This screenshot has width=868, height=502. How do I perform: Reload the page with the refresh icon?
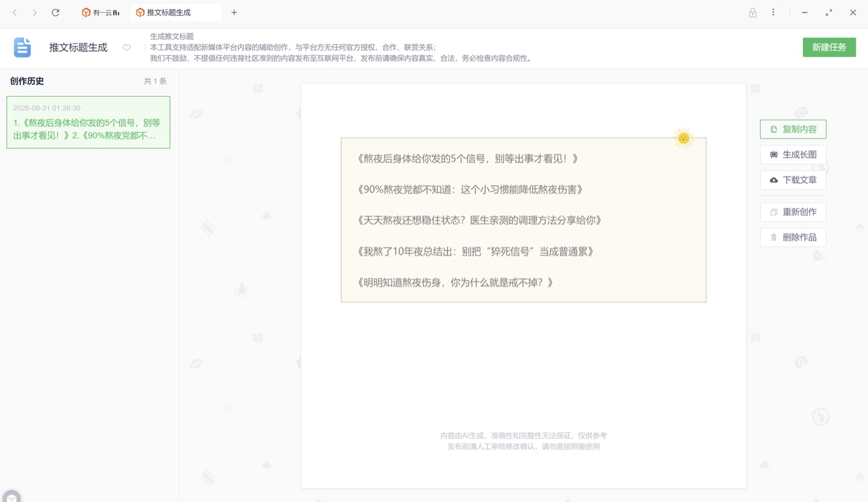point(55,12)
